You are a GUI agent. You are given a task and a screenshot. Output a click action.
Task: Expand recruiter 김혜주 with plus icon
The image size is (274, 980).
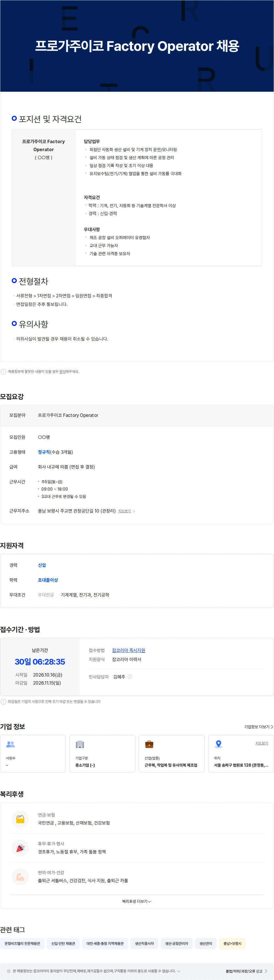pos(130,676)
